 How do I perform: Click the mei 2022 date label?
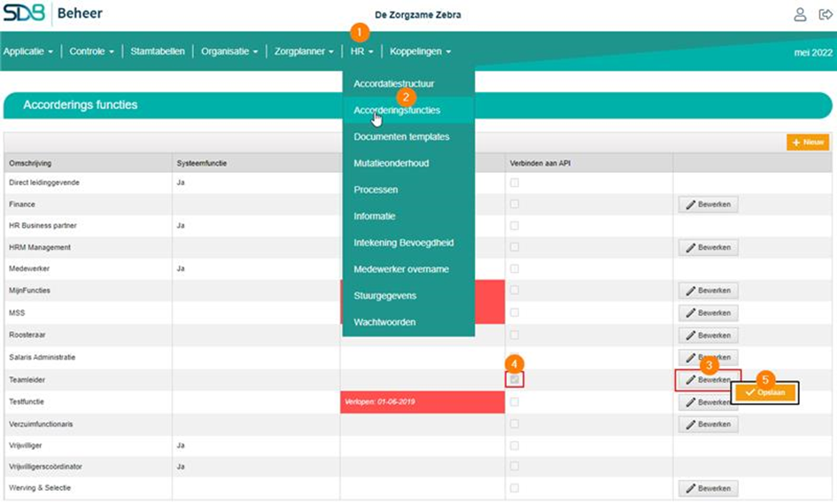point(813,52)
